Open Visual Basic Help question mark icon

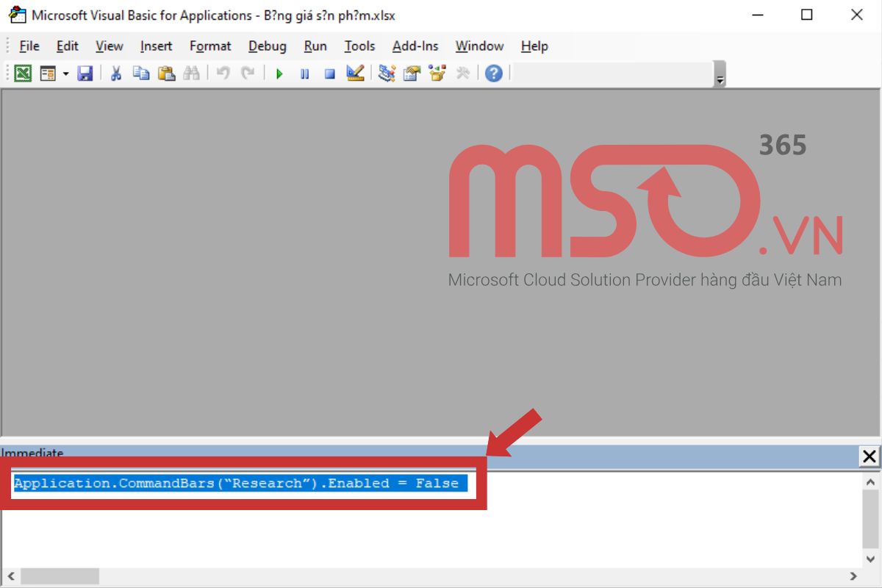click(494, 73)
